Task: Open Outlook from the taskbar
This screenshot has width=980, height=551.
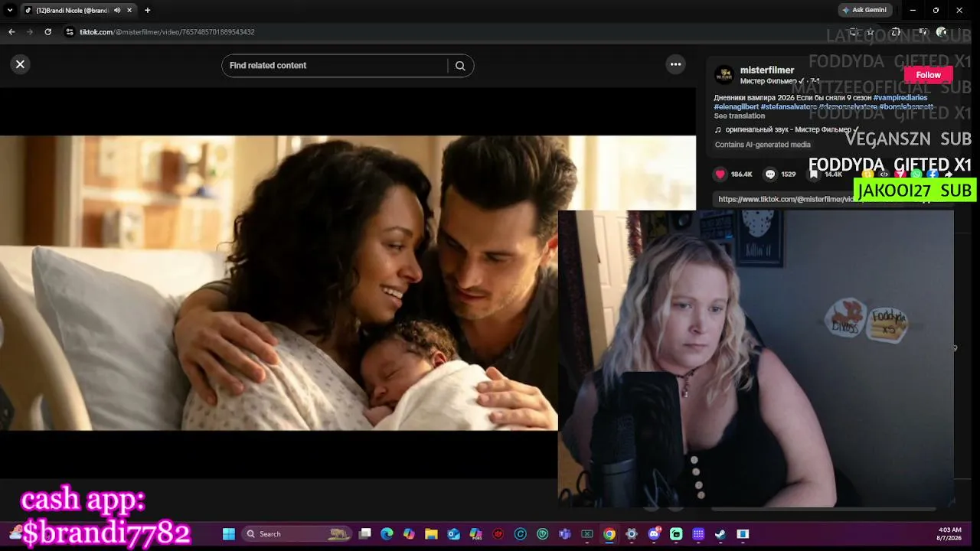Action: click(x=453, y=534)
